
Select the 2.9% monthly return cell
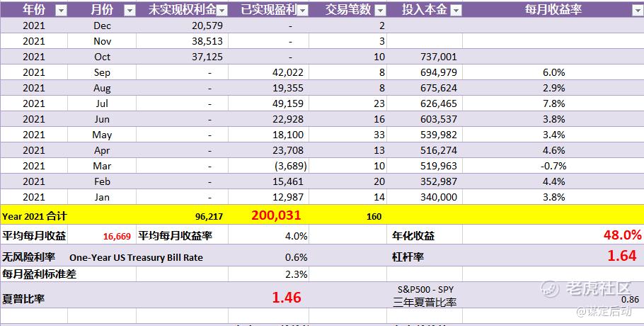[x=553, y=88]
